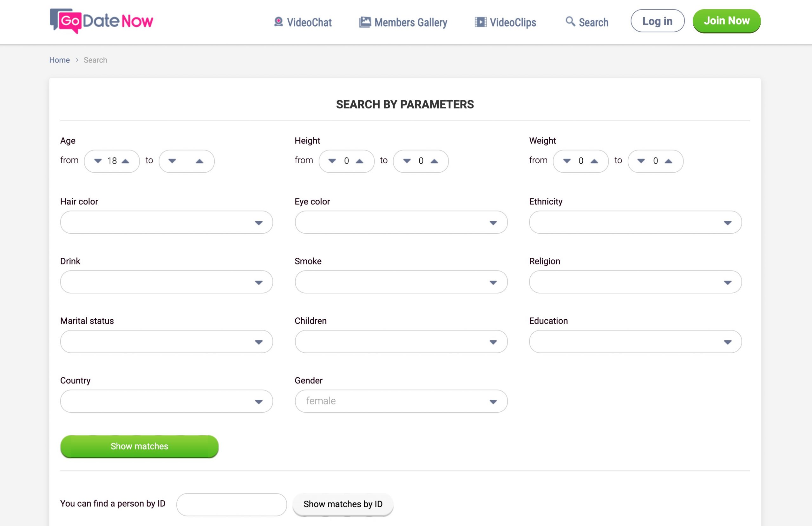Image resolution: width=812 pixels, height=526 pixels.
Task: Click the VideoChat webcam icon
Action: 278,22
